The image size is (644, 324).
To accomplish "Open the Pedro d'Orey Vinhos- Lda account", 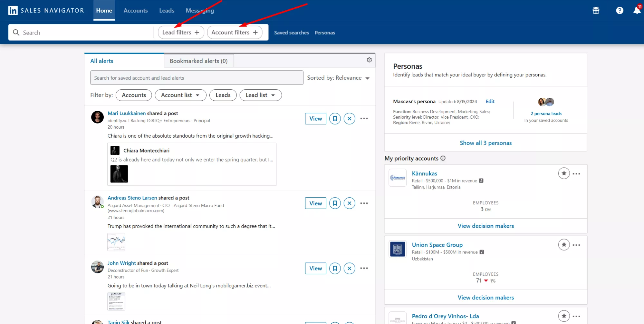I will click(445, 316).
